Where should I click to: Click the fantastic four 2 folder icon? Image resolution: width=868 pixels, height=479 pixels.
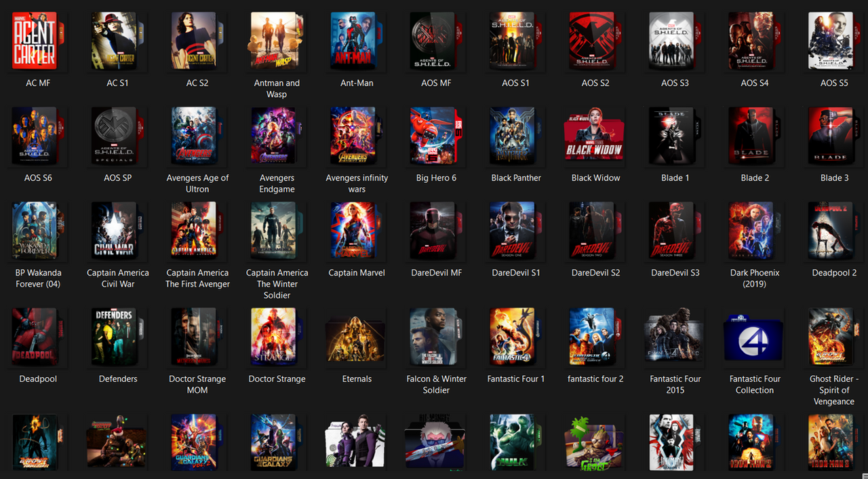[x=595, y=337]
